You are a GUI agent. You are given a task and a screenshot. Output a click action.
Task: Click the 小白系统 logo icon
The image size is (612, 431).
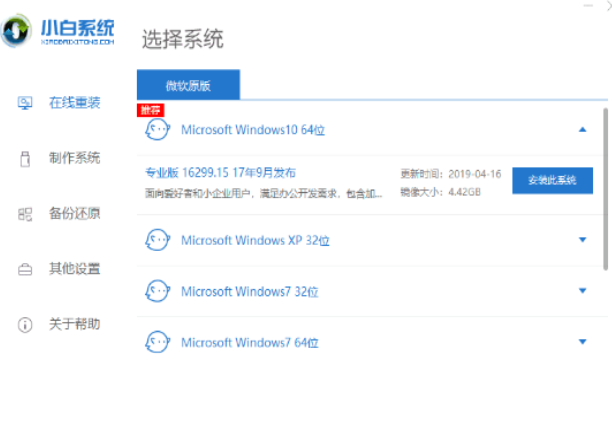[19, 29]
